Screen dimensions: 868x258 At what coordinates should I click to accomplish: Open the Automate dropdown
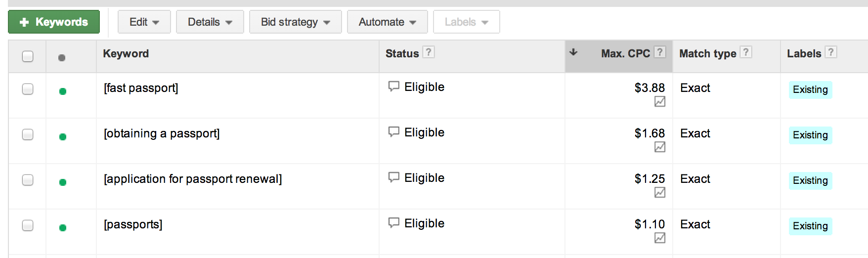point(388,22)
